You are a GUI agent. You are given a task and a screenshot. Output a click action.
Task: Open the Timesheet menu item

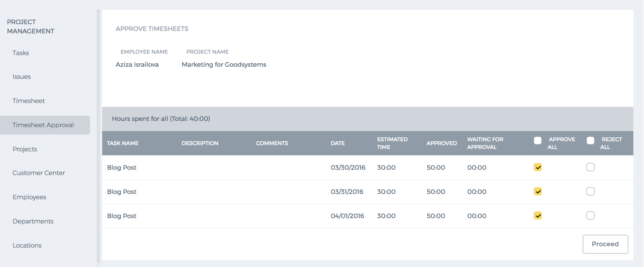click(29, 101)
